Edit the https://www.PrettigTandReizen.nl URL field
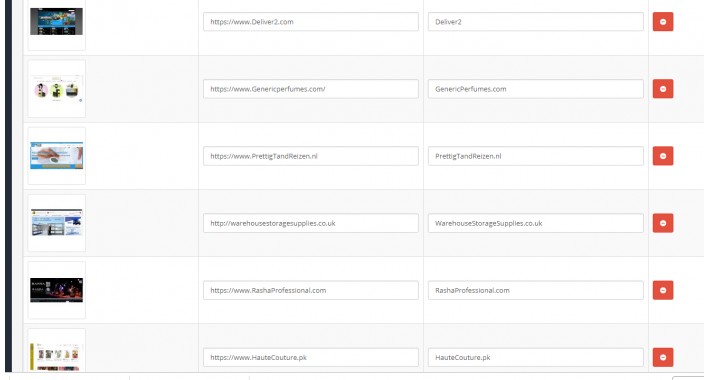 coord(311,156)
